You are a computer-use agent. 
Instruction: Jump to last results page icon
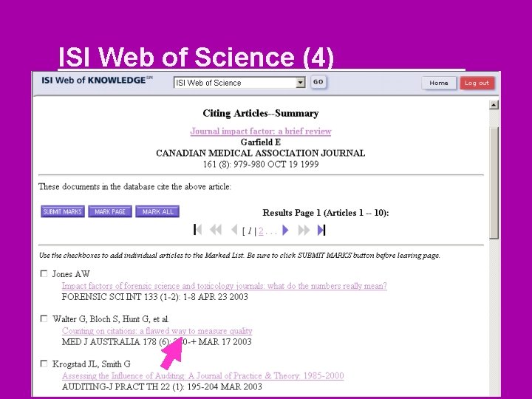(x=321, y=230)
